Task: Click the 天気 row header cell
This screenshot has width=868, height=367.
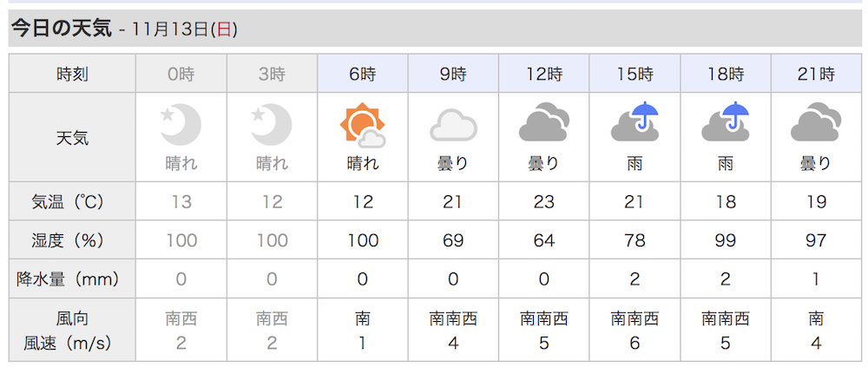Action: tap(72, 137)
